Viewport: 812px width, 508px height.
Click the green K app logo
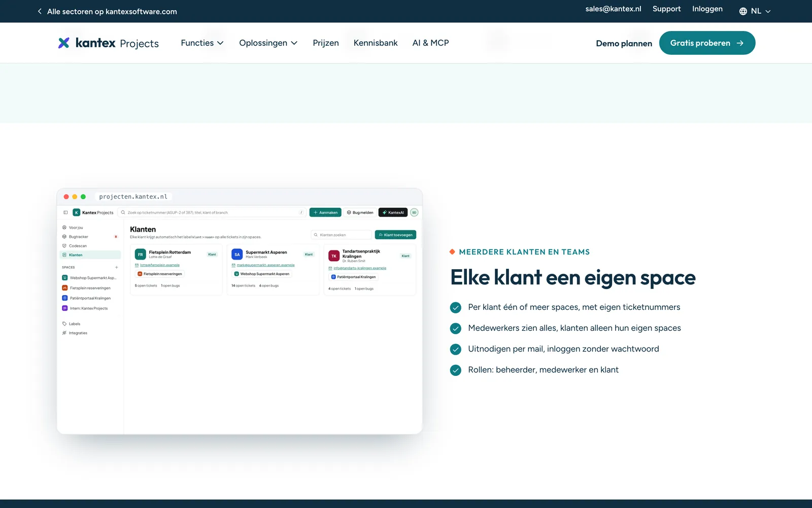click(76, 212)
